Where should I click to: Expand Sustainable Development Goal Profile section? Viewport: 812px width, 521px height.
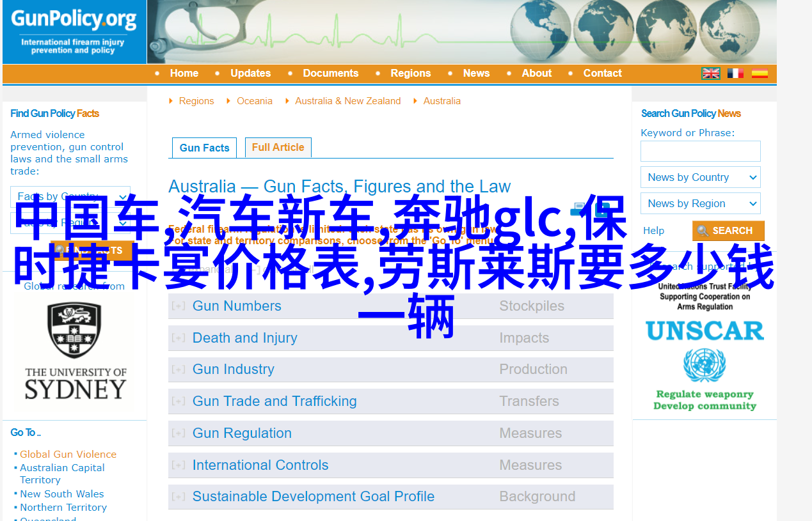[179, 497]
